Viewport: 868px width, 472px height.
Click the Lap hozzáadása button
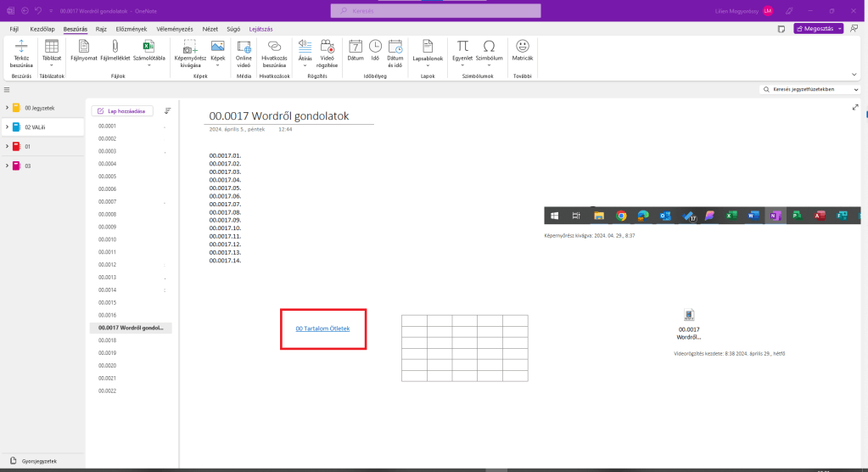point(122,110)
